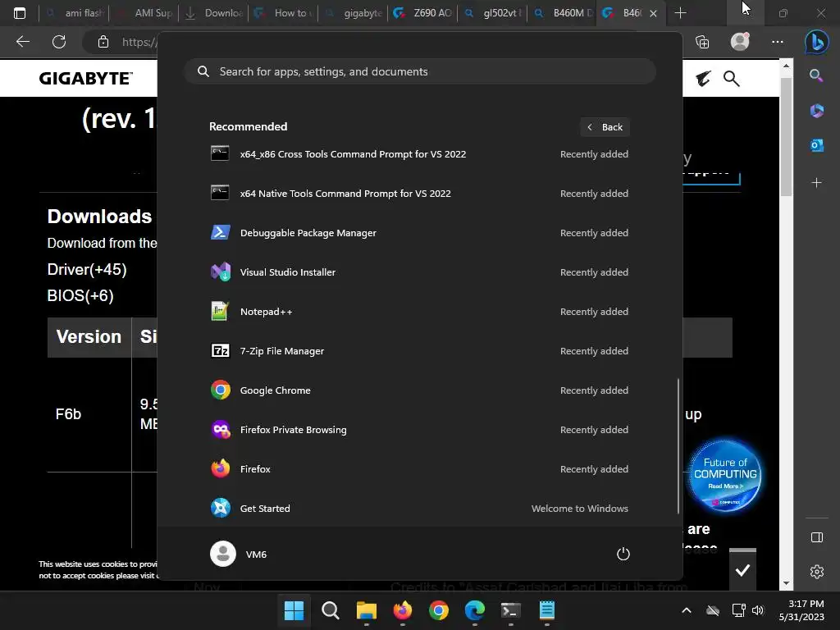This screenshot has height=630, width=840.
Task: Switch to the 'Downloa' tab
Action: [x=213, y=13]
